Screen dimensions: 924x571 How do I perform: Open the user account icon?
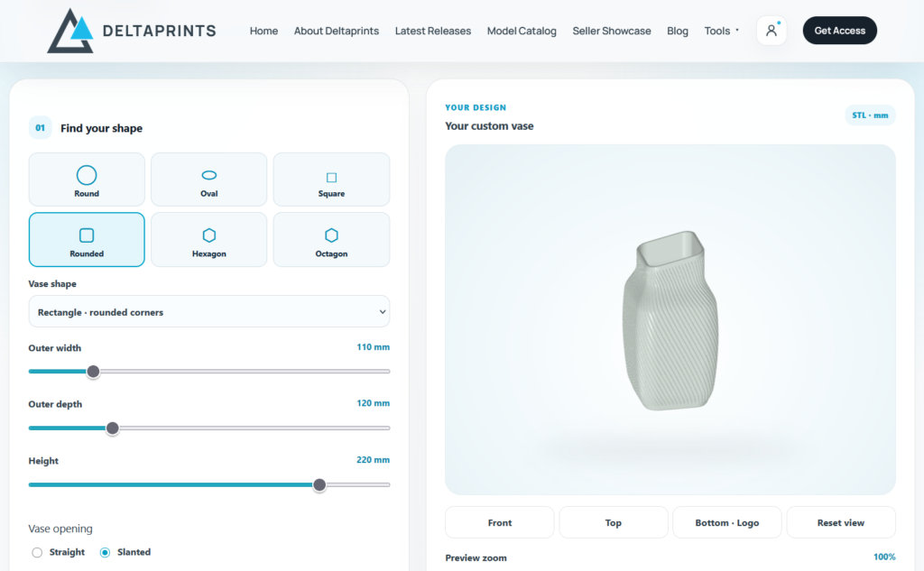tap(772, 31)
